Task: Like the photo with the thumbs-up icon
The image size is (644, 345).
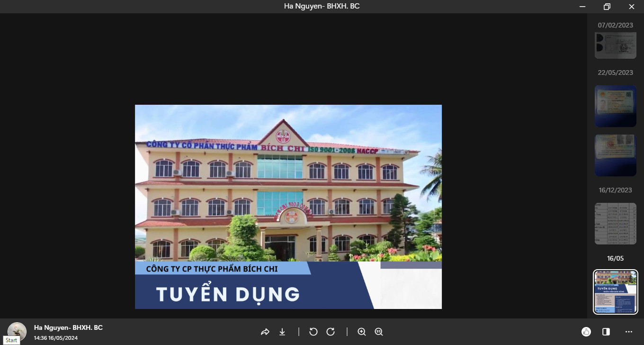Action: pyautogui.click(x=586, y=332)
